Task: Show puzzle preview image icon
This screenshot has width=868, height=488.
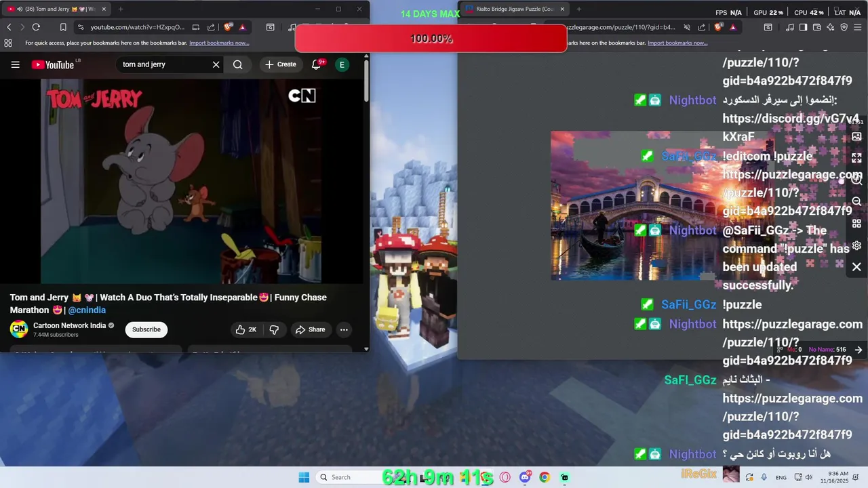Action: 856,136
